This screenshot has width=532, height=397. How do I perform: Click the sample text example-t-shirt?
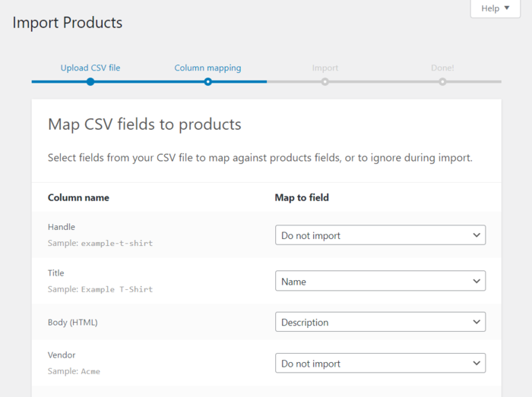[117, 243]
